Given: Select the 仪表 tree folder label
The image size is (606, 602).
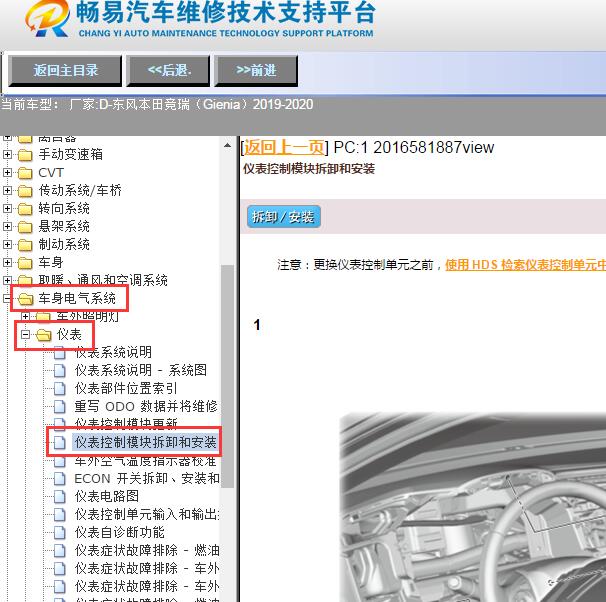Looking at the screenshot, I should [69, 335].
